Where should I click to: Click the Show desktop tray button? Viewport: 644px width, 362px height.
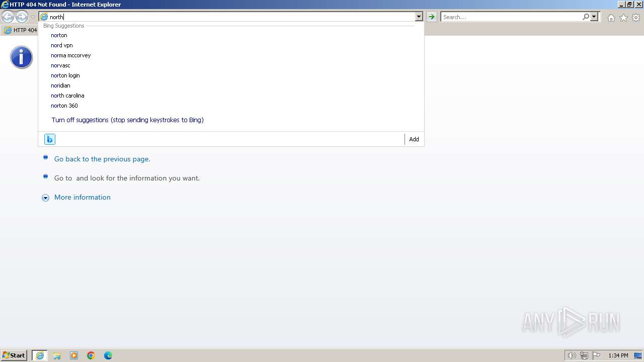pyautogui.click(x=638, y=355)
